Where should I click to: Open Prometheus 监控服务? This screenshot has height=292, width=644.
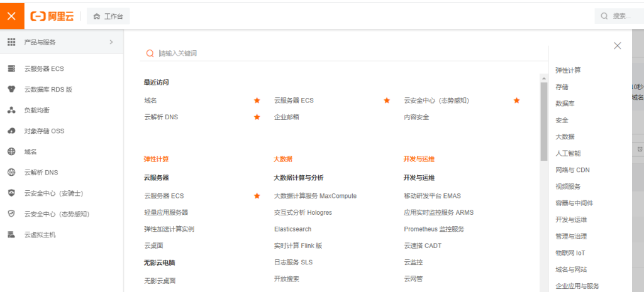[434, 229]
